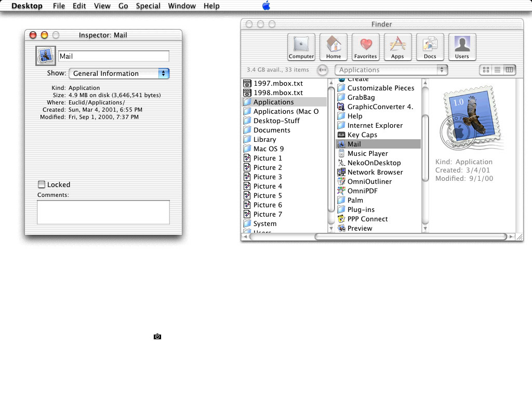Click the Mail icon in the Inspector header
532x399 pixels.
[x=46, y=56]
